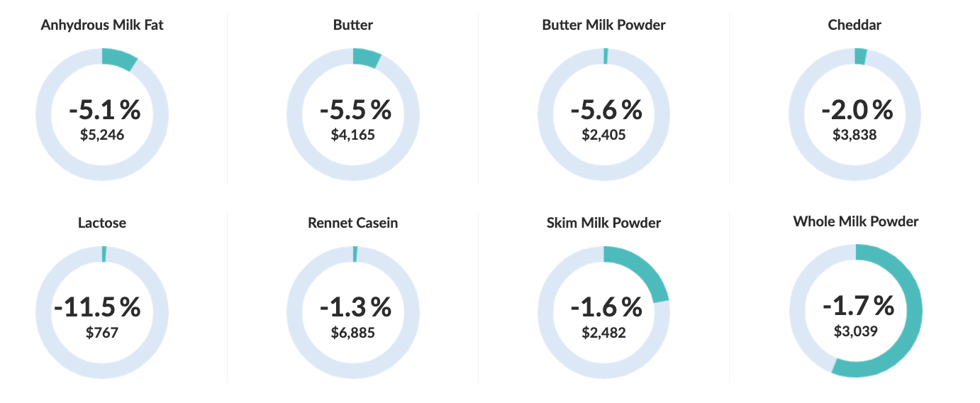
Task: Click the -2.0 % Cheddar change value
Action: [857, 110]
